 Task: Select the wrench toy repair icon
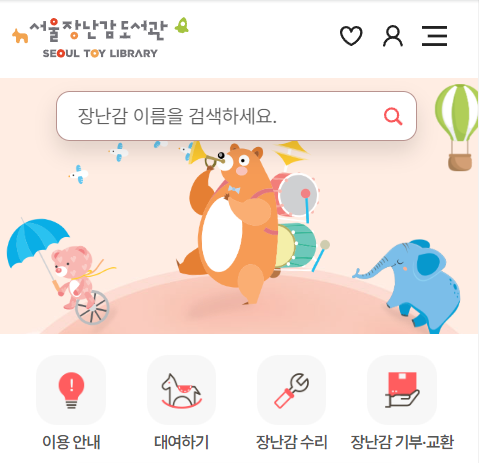[x=291, y=390]
